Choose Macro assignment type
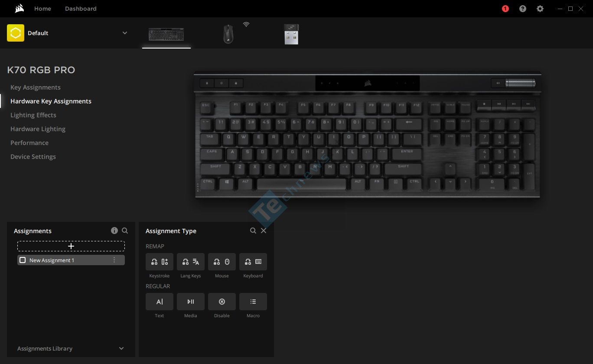Image resolution: width=593 pixels, height=364 pixels. [x=253, y=302]
